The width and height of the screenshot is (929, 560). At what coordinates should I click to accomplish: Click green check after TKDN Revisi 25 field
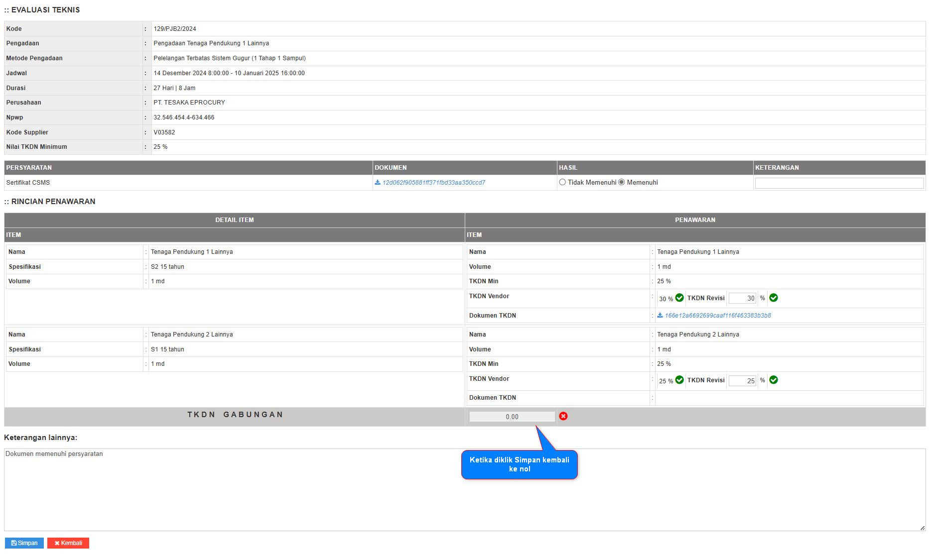tap(774, 380)
